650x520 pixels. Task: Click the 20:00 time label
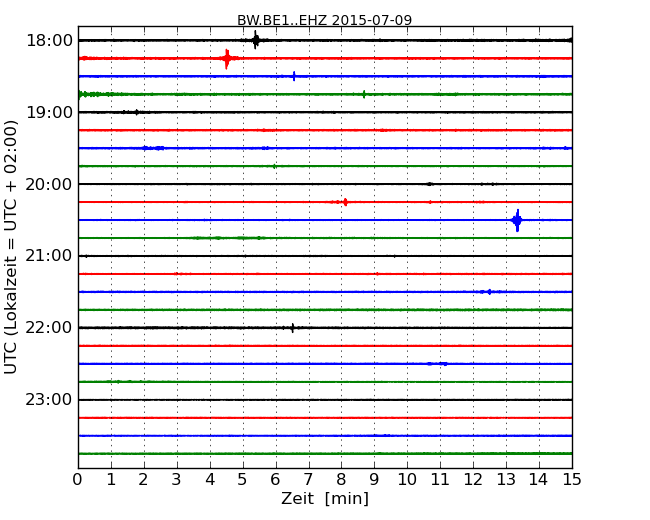click(49, 184)
